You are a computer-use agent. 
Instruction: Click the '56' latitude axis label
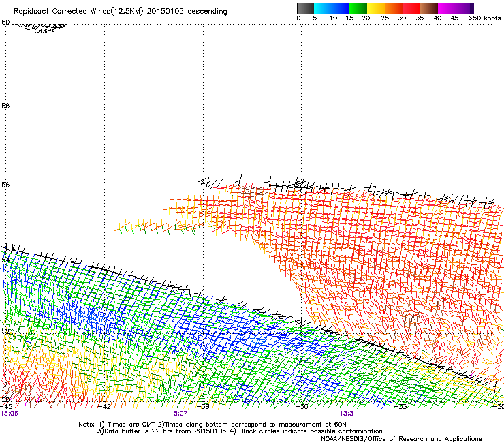click(5, 185)
